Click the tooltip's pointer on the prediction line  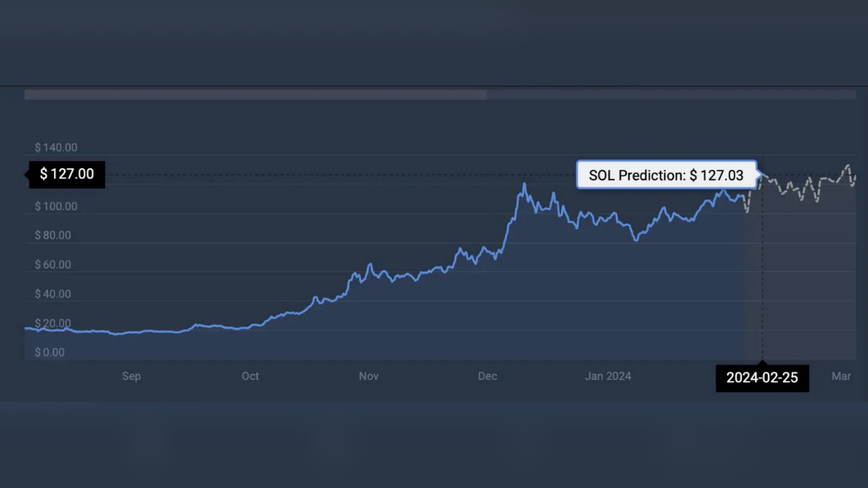click(x=762, y=174)
